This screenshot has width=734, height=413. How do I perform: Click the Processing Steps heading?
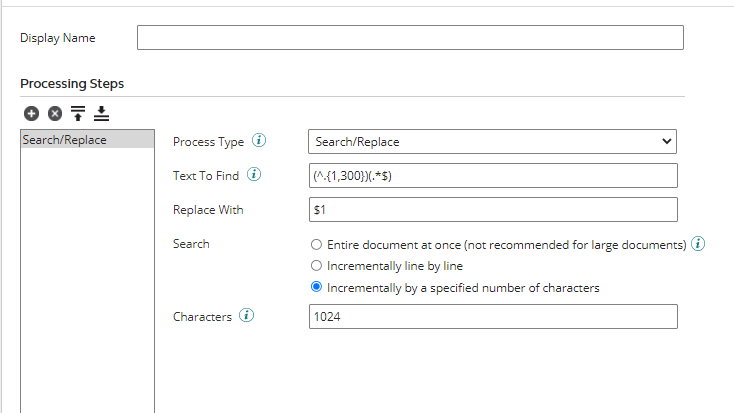click(x=72, y=84)
